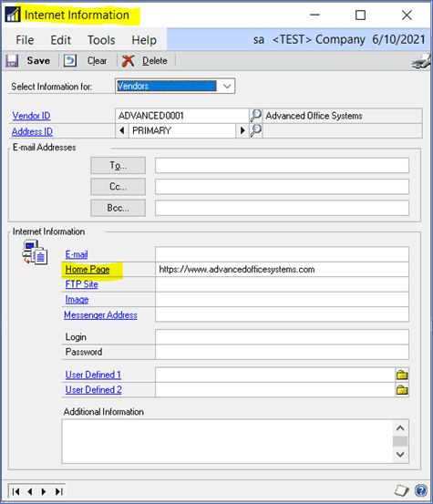Open the Tools menu
The image size is (433, 504).
[101, 40]
